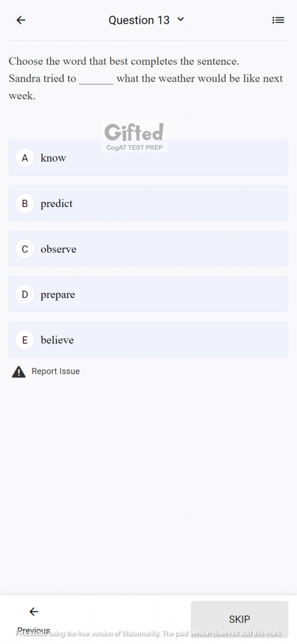Select answer C circle
297x644 pixels.
click(25, 249)
